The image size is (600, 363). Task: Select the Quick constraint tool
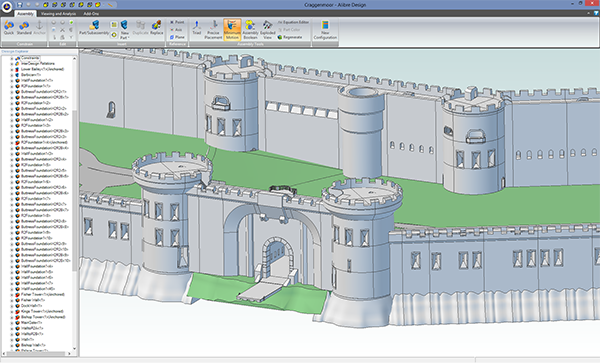9,28
